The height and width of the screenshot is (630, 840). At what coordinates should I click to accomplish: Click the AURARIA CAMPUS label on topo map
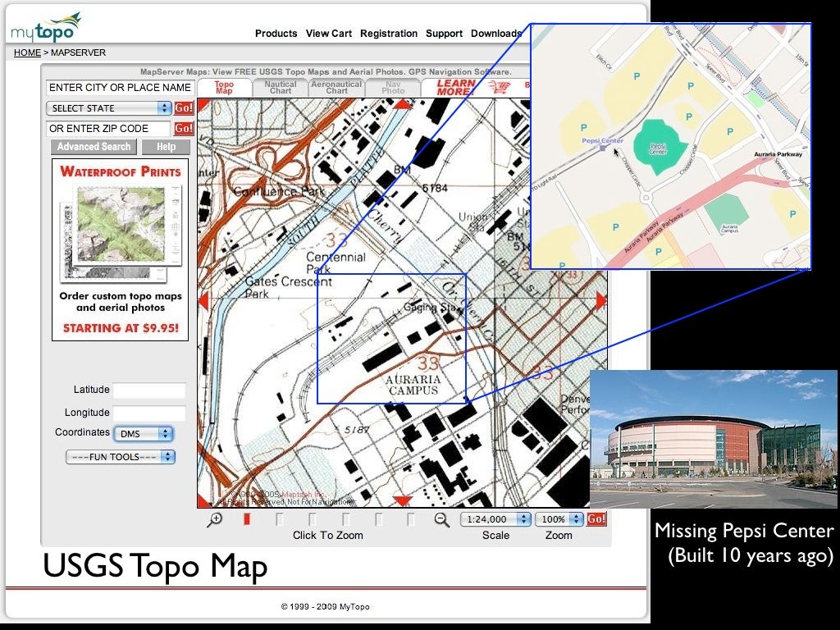413,386
